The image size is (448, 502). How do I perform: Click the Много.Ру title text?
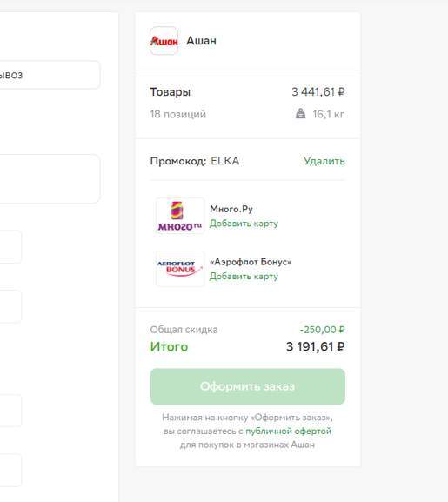tap(231, 209)
